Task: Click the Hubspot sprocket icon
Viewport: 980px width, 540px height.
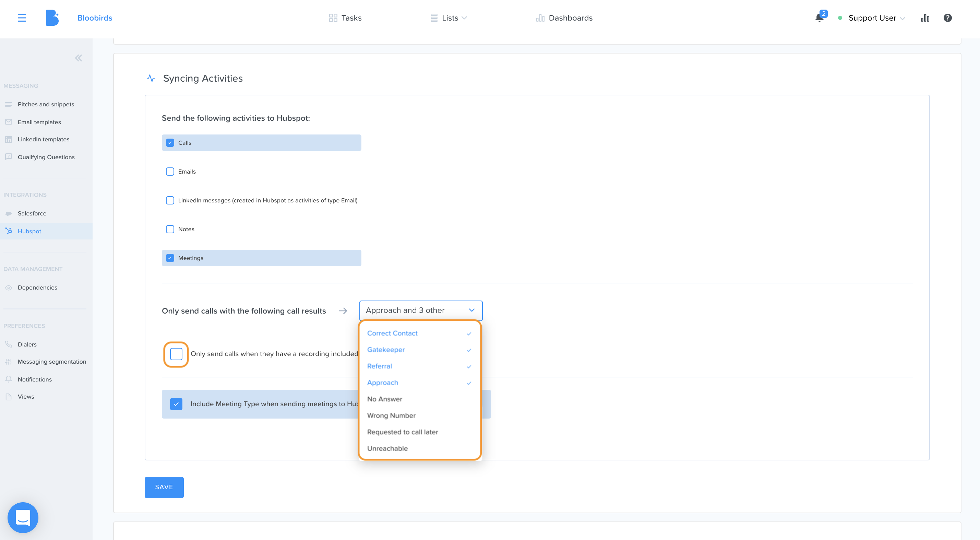Action: pos(8,231)
